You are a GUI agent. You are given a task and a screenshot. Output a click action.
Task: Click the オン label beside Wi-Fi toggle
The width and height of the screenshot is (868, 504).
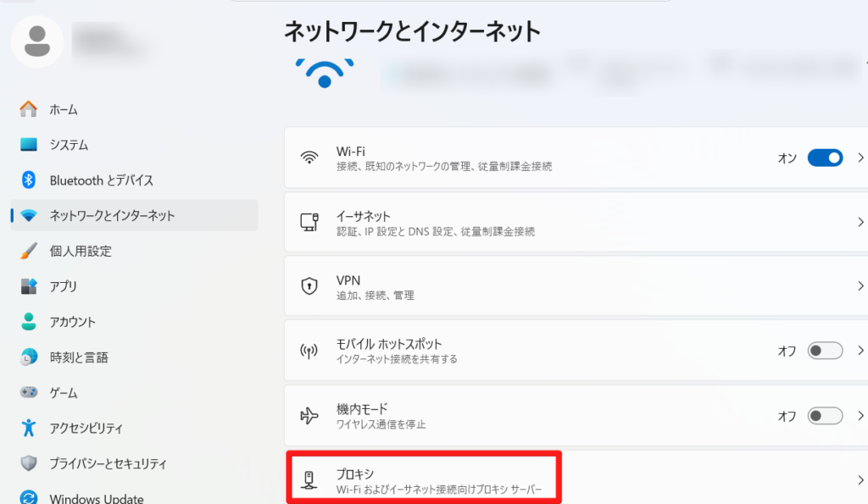tap(787, 158)
